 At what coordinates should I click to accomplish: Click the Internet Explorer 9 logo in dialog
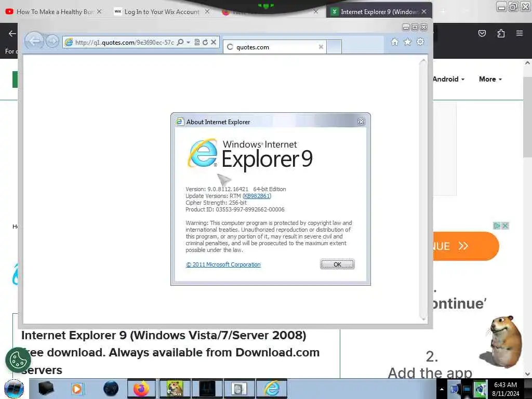tap(250, 155)
